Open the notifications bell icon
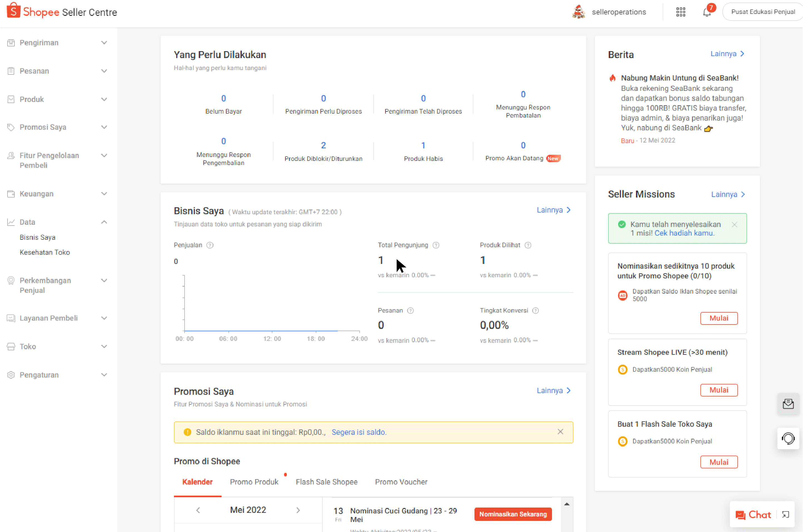The height and width of the screenshot is (532, 803). 707,12
